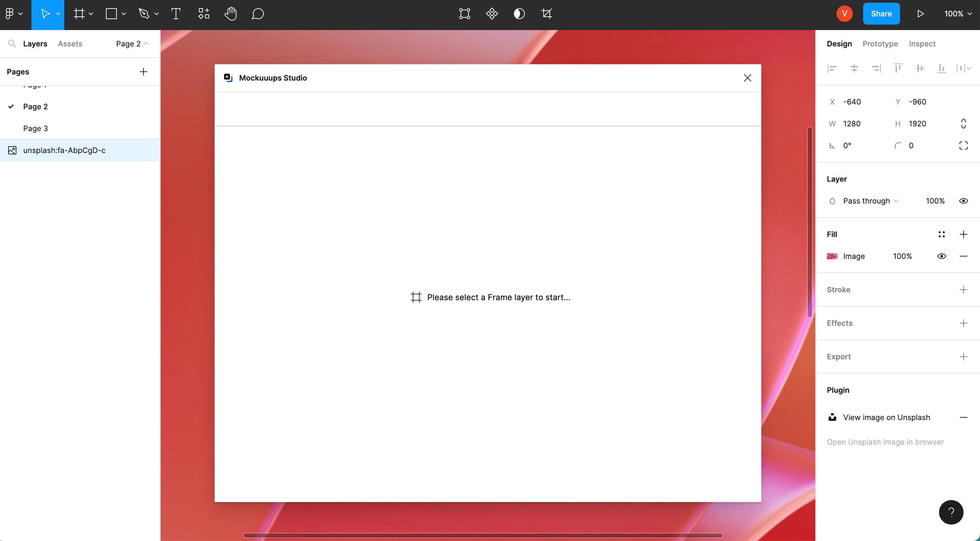Select the Comment tool
This screenshot has height=541, width=980.
coord(258,14)
